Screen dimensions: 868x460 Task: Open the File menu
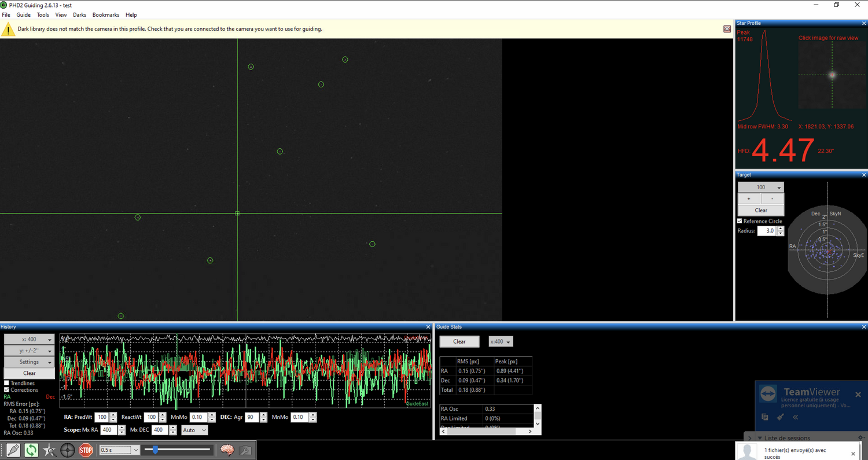[x=6, y=14]
